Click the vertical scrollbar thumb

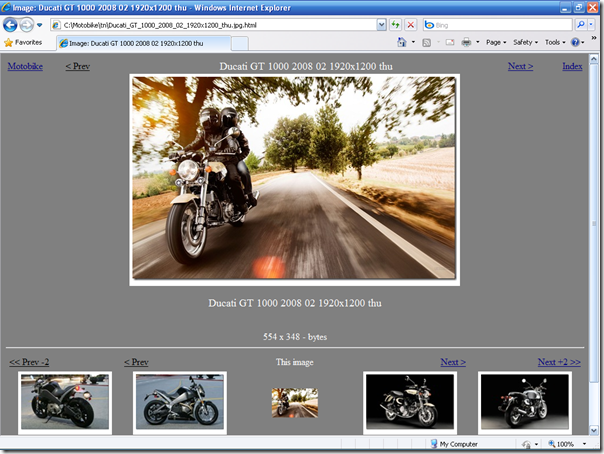(x=594, y=223)
